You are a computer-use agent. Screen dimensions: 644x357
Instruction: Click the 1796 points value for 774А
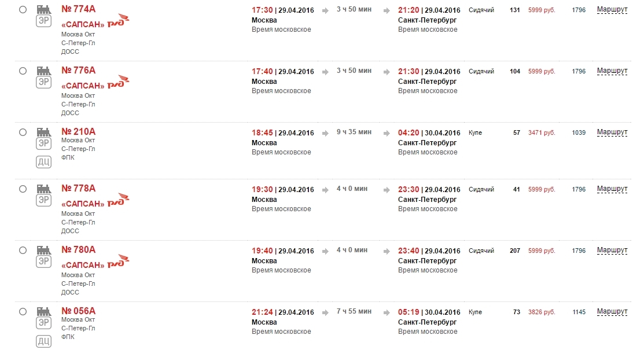click(579, 10)
